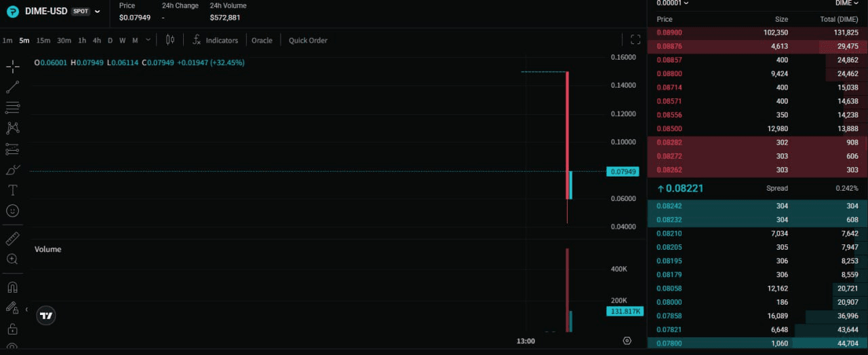Select the D daily timeframe
Screen dimensions: 868x355
(x=111, y=40)
